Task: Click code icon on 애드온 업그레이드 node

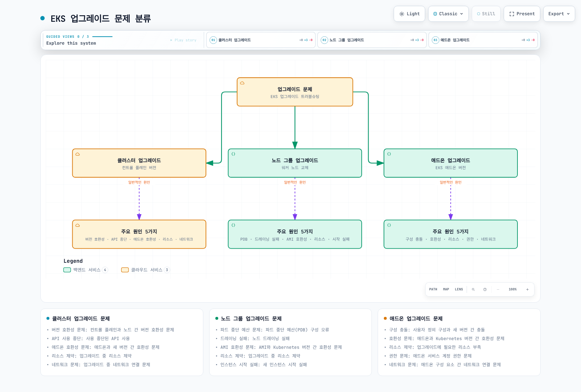Action: pos(389,154)
